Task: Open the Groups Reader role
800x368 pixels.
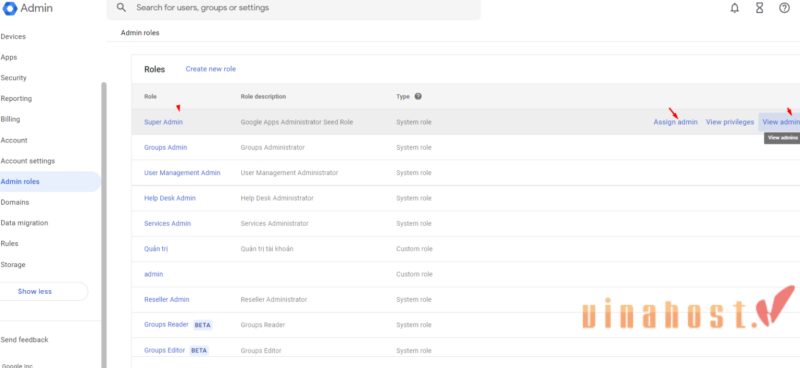Action: [x=166, y=325]
